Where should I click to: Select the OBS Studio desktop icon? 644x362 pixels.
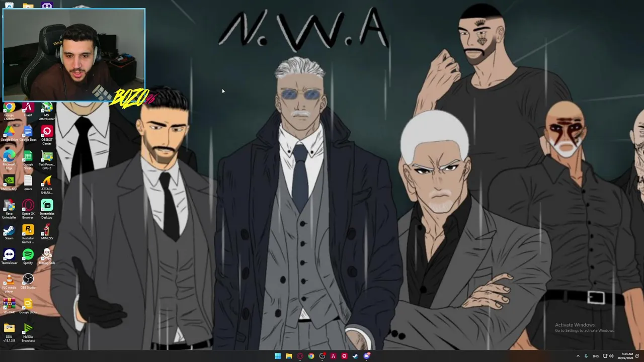pyautogui.click(x=28, y=281)
